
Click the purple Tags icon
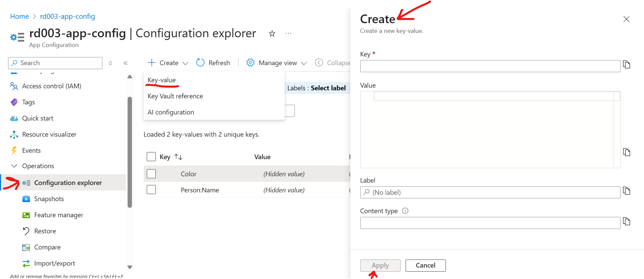(x=14, y=102)
